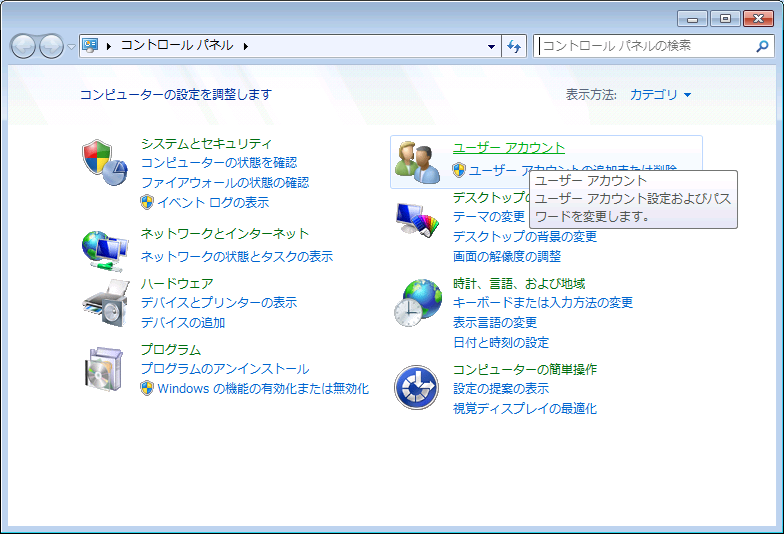
Task: Maximize the Control Panel window
Action: (x=725, y=19)
